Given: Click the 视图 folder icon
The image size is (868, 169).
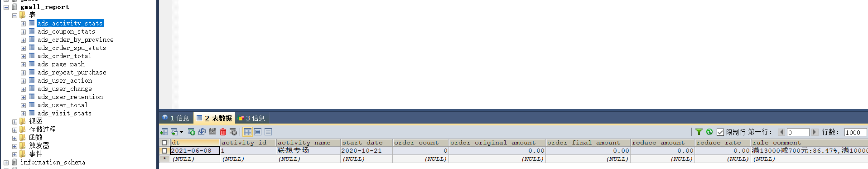Looking at the screenshot, I should coord(23,121).
